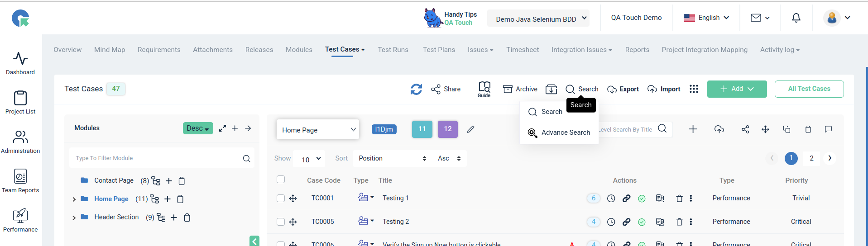Open the Asc sort order dropdown

click(x=449, y=158)
